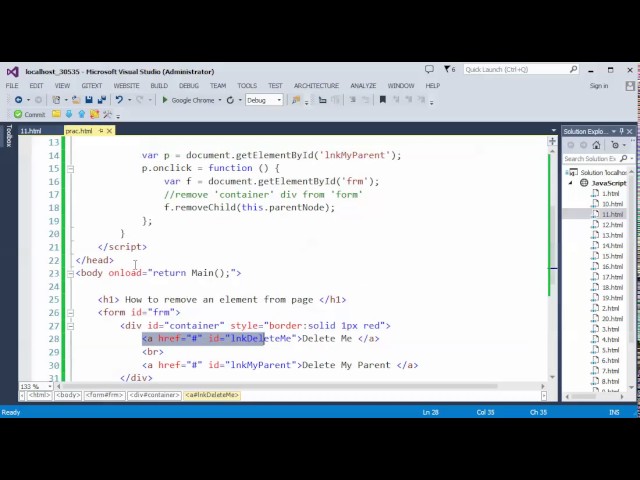
Task: Click the Save All icon
Action: [102, 100]
